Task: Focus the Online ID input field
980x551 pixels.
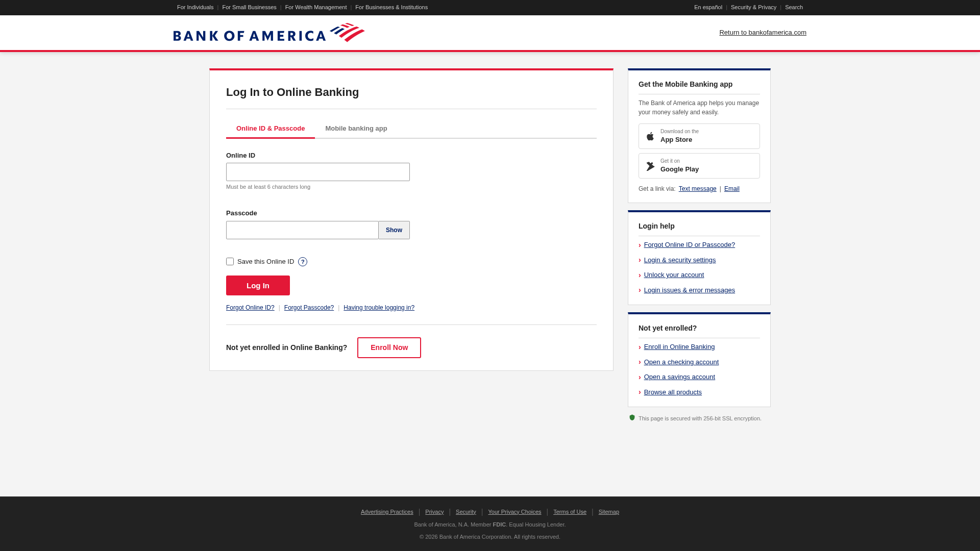Action: tap(318, 172)
